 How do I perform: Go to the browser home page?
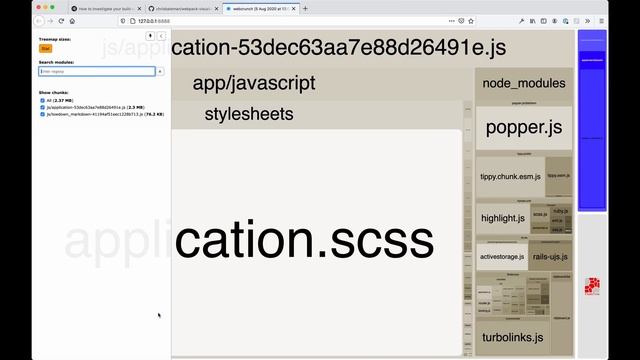coord(72,21)
